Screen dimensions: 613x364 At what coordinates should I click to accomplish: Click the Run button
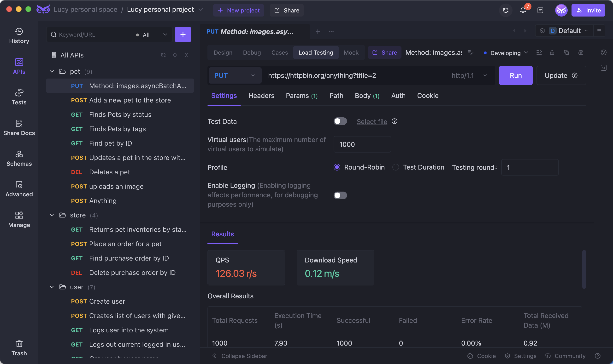(516, 75)
